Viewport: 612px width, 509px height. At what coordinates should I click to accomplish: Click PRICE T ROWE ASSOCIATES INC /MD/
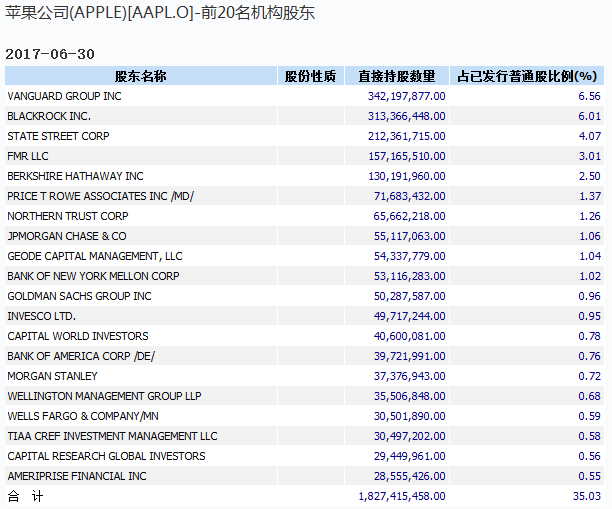(101, 196)
